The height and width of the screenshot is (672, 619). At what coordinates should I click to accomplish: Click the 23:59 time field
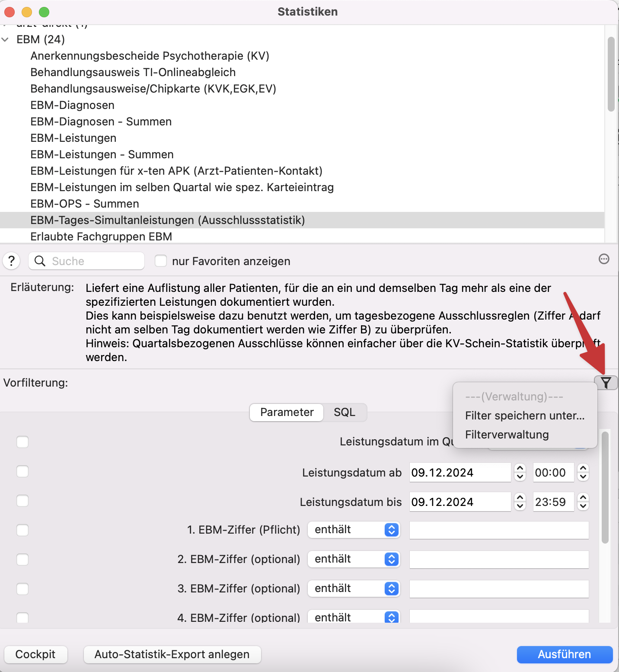553,502
